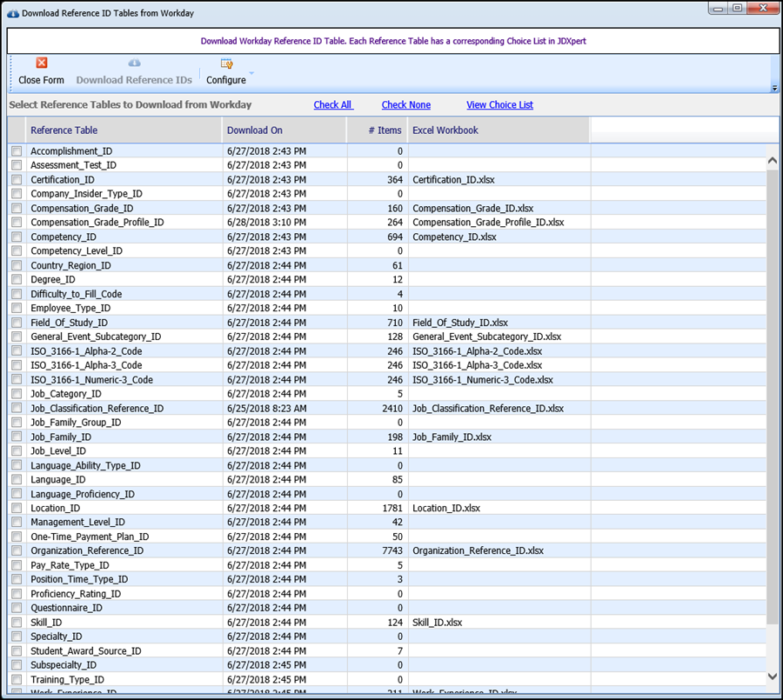Click the Download Reference IDs cloud icon
Viewport: 783px width, 700px height.
(x=134, y=63)
